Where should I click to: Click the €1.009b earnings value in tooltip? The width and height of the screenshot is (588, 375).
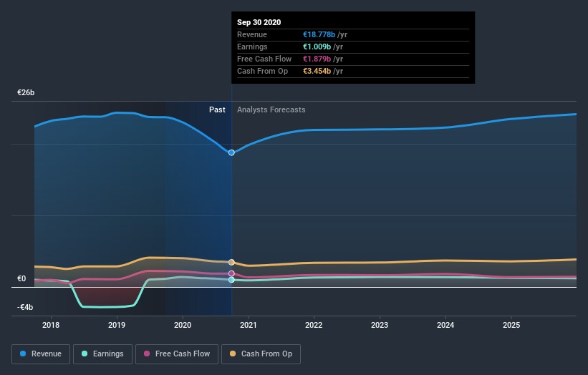[317, 47]
